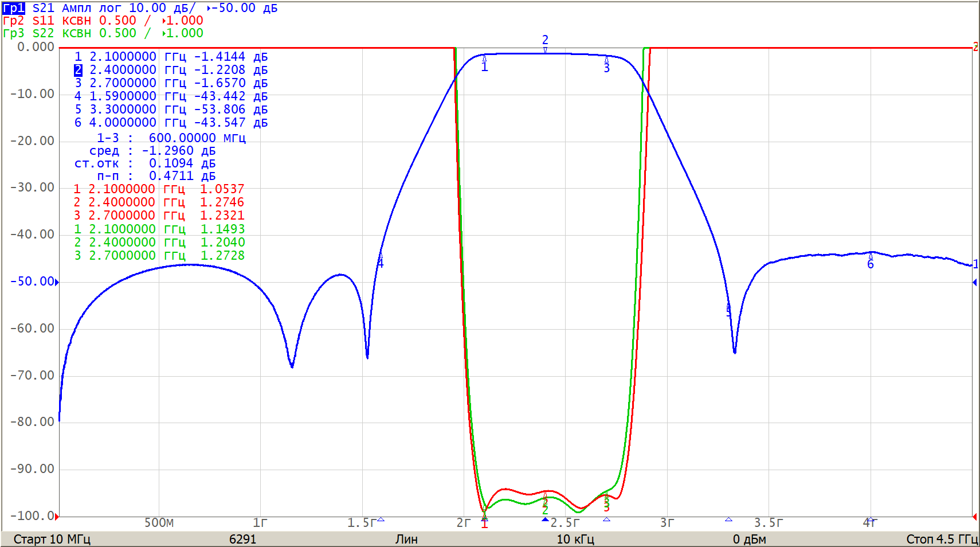Image resolution: width=980 pixels, height=547 pixels.
Task: Click the red marker 1 below the frequency axis
Action: pos(484,523)
